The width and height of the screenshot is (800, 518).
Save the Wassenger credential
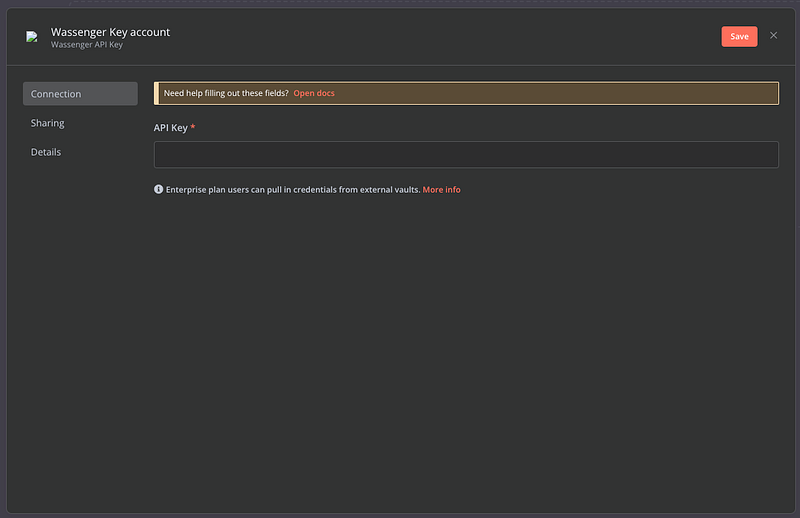tap(738, 36)
